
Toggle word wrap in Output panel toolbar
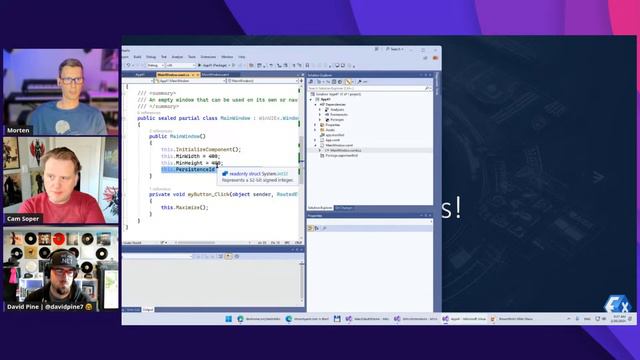228,256
